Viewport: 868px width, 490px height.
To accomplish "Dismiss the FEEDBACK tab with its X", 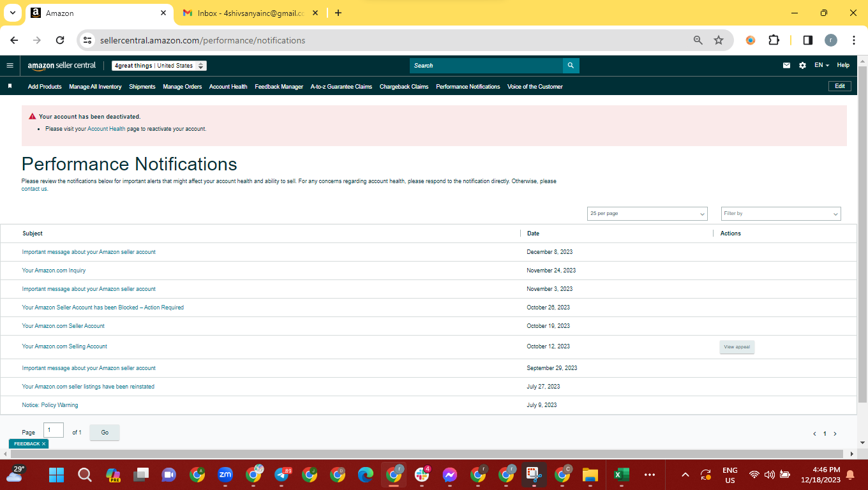I will 44,443.
